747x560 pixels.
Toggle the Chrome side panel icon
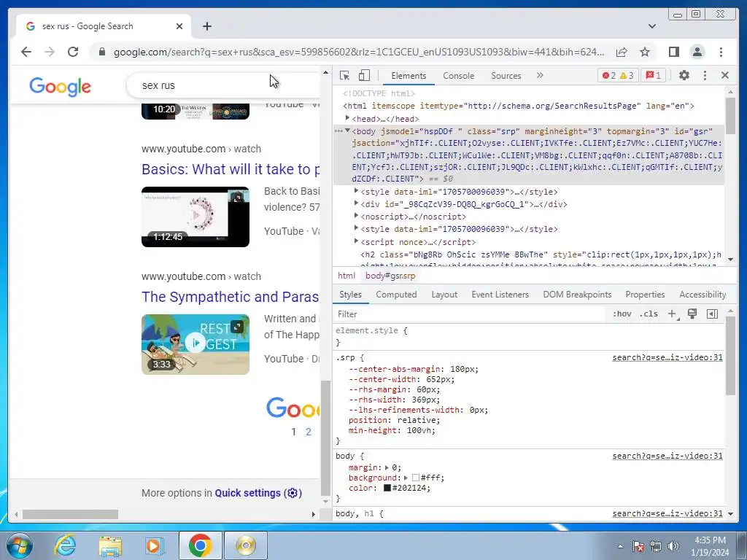click(673, 52)
